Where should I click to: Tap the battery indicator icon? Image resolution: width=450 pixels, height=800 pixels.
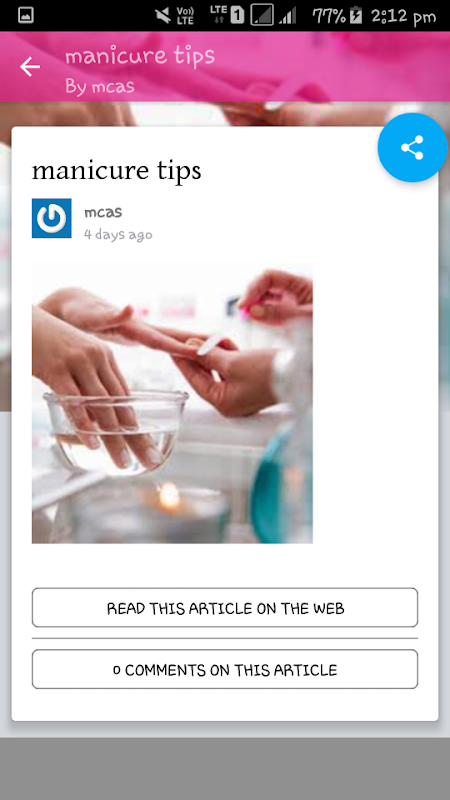pos(356,16)
